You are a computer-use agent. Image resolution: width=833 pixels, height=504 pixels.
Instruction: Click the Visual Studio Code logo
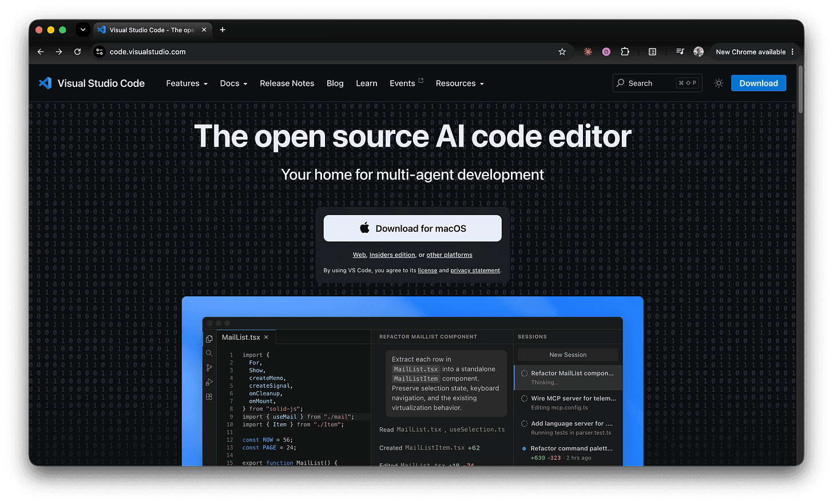tap(92, 83)
